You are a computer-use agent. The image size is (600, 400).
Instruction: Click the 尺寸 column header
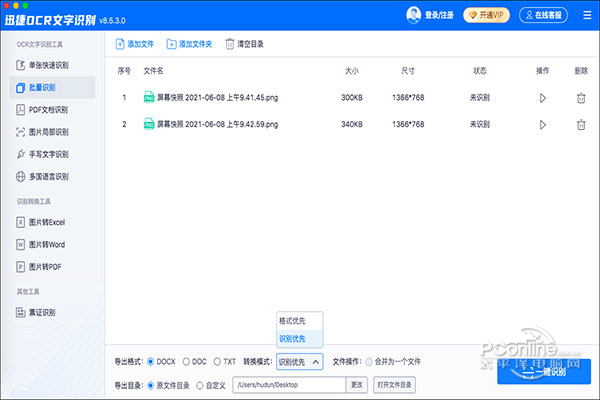tap(408, 71)
